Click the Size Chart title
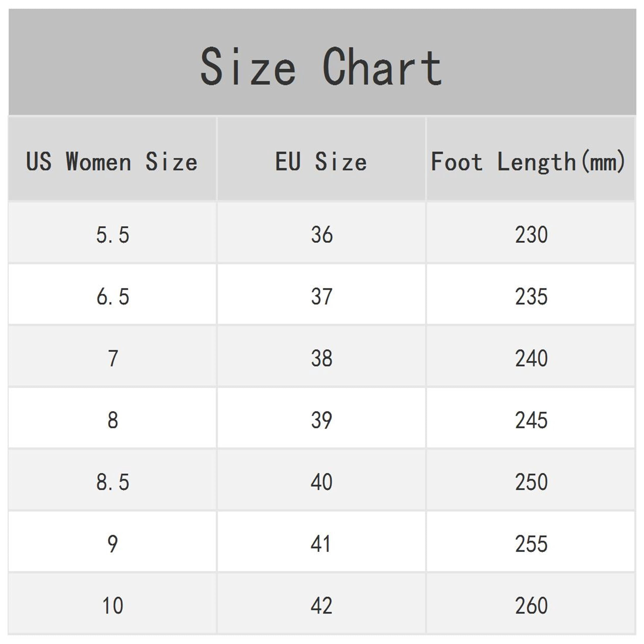The height and width of the screenshot is (644, 644). [x=321, y=66]
